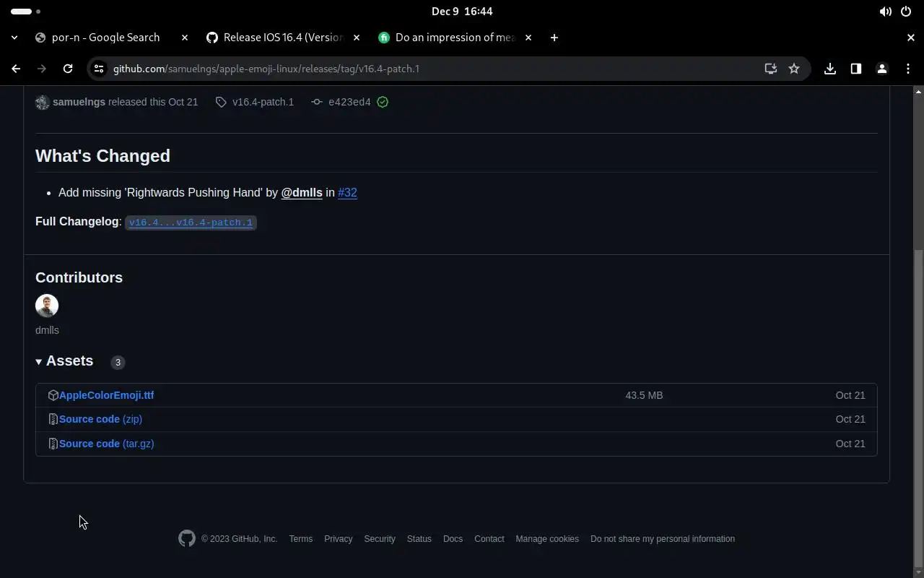The height and width of the screenshot is (578, 924).
Task: Click the 43.5 MB file size text
Action: tap(644, 395)
